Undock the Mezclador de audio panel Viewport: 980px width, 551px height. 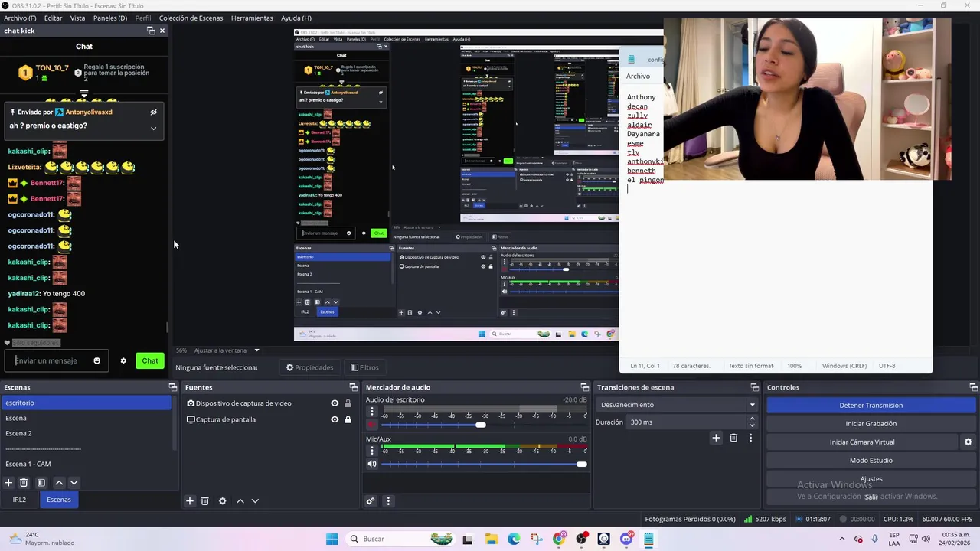point(585,387)
